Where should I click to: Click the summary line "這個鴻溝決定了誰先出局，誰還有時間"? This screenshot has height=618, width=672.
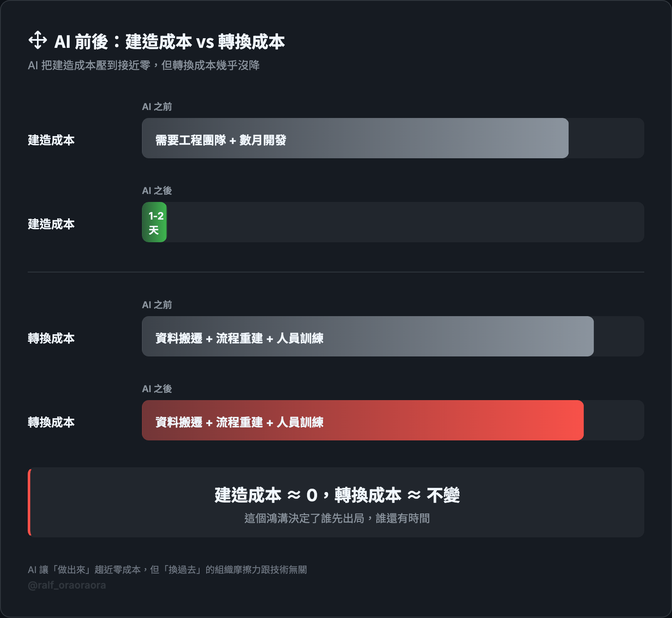(337, 518)
